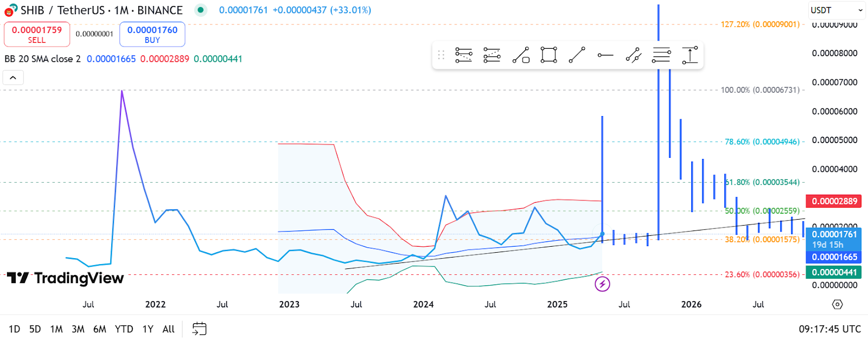Open the 09:17:45 UTC timezone menu

tap(829, 329)
